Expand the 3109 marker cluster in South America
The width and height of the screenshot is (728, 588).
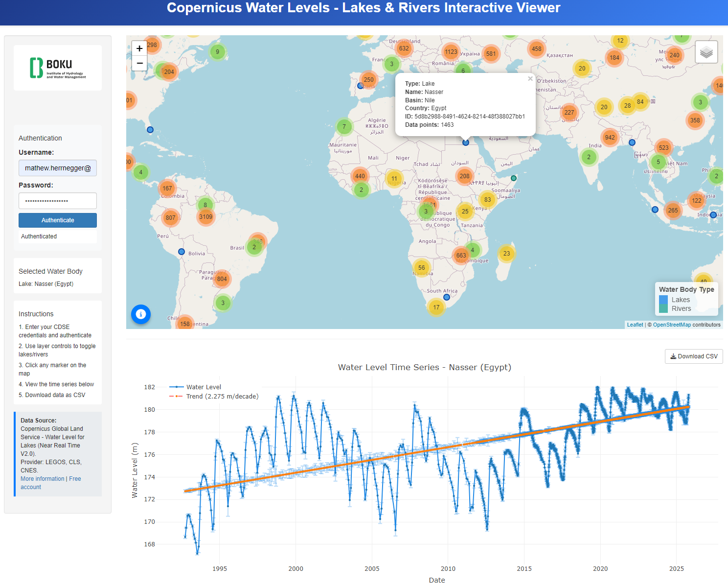[205, 215]
